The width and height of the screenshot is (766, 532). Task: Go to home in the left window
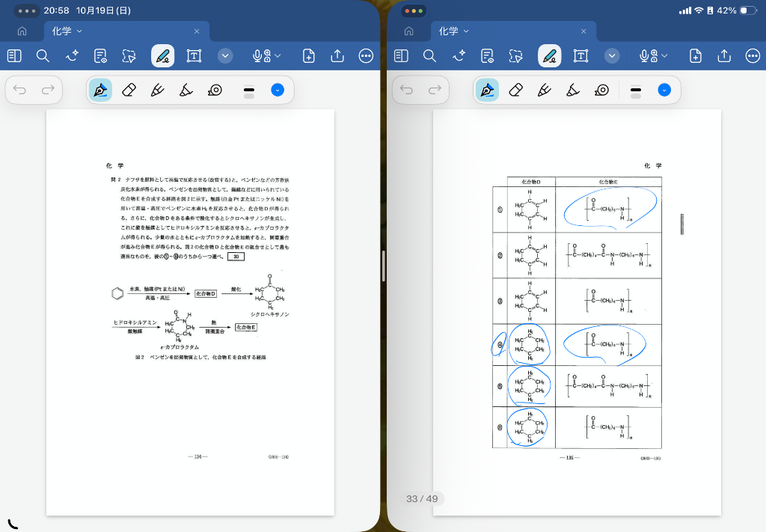point(22,31)
